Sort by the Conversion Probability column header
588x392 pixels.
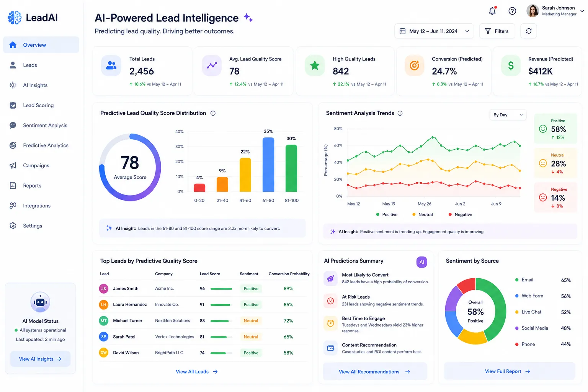289,274
